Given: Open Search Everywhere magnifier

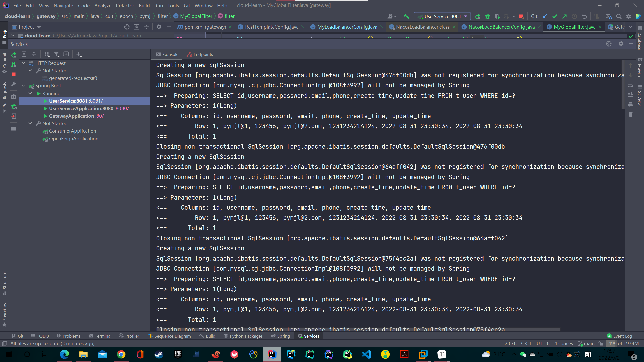Looking at the screenshot, I should coord(619,16).
